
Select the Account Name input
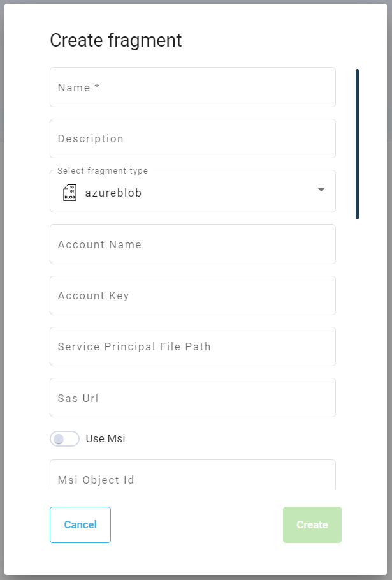(192, 244)
